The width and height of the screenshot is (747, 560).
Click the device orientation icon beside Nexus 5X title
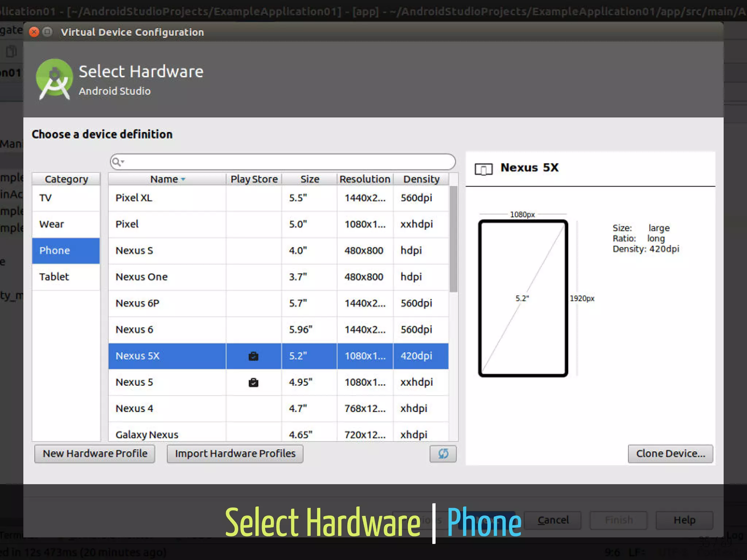484,169
